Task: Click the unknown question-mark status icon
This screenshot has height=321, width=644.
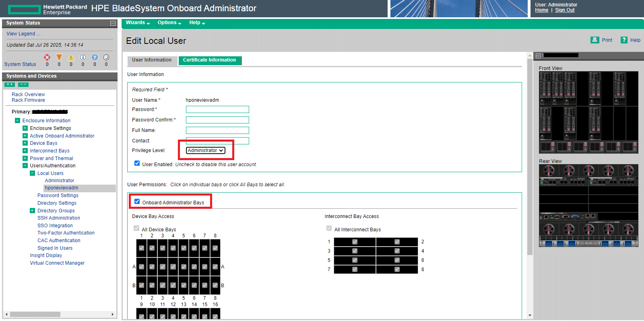Action: click(95, 58)
